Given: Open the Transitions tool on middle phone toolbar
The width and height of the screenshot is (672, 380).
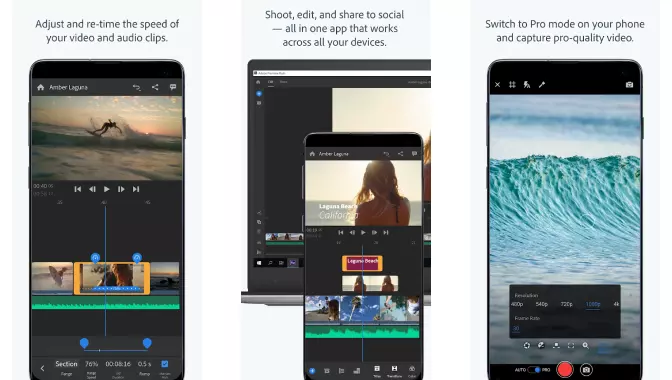Looking at the screenshot, I should 394,371.
